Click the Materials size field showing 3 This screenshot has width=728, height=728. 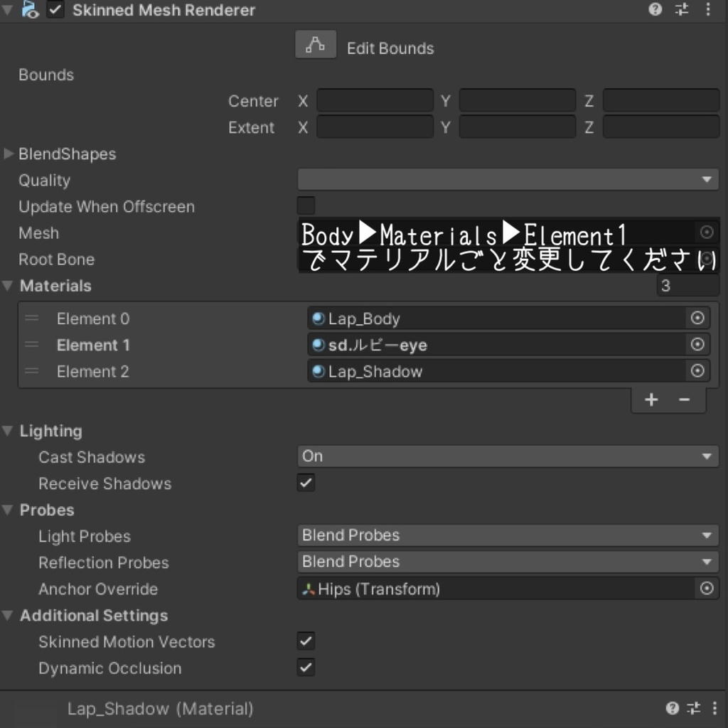coord(687,286)
